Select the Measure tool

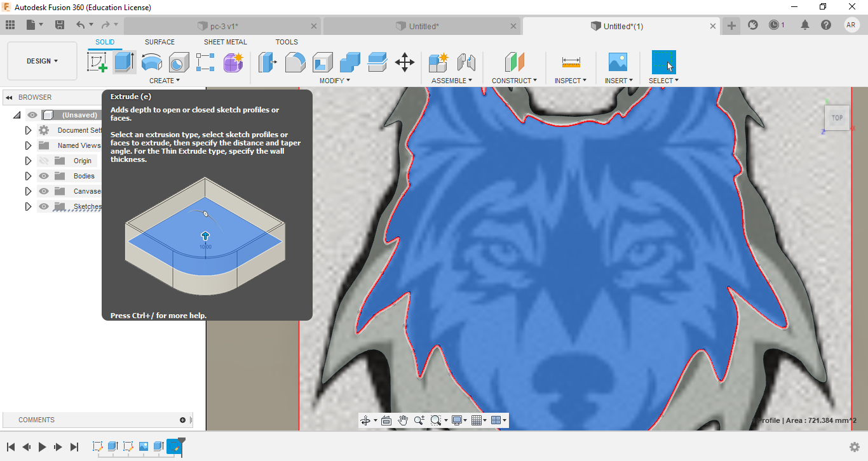tap(571, 62)
